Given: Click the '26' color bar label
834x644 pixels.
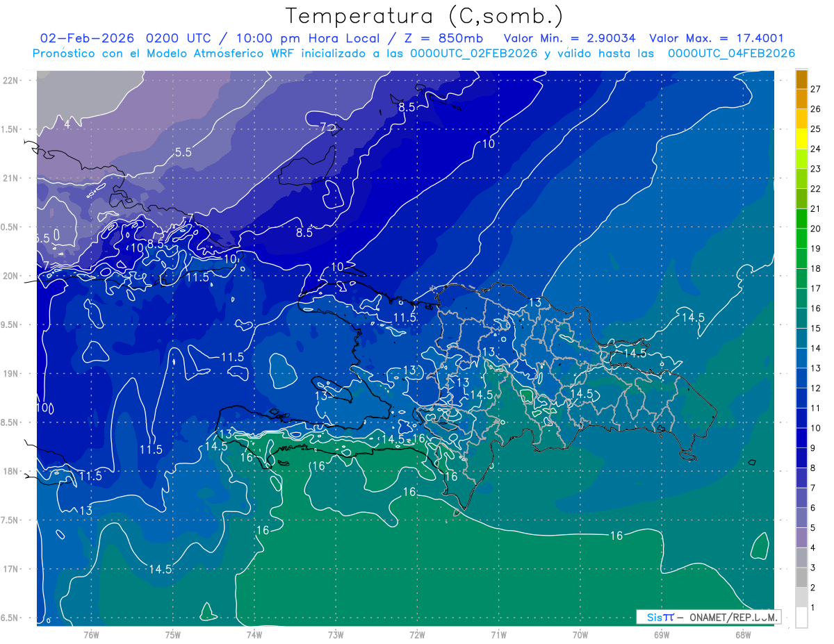Looking at the screenshot, I should 816,109.
